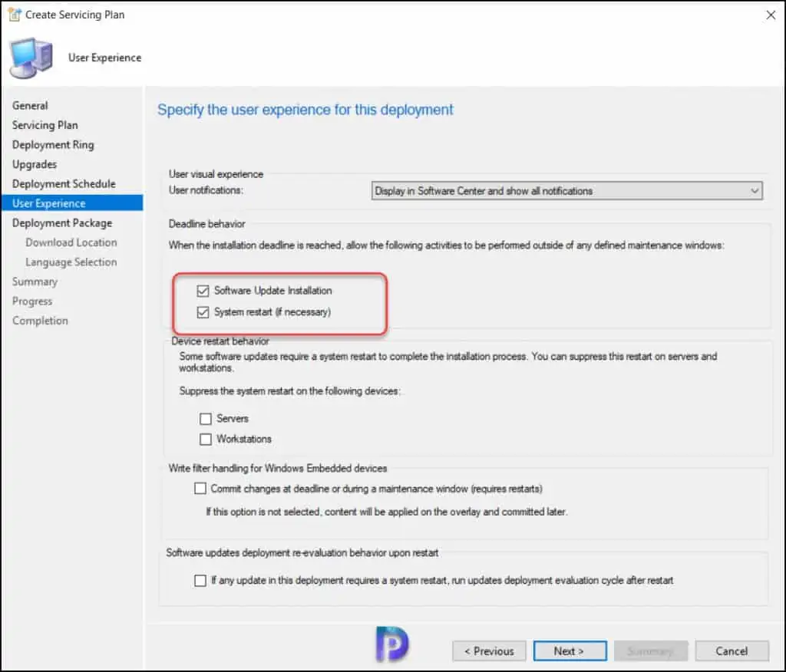This screenshot has width=786, height=672.
Task: Enable restart suppression for Servers
Action: [x=206, y=418]
